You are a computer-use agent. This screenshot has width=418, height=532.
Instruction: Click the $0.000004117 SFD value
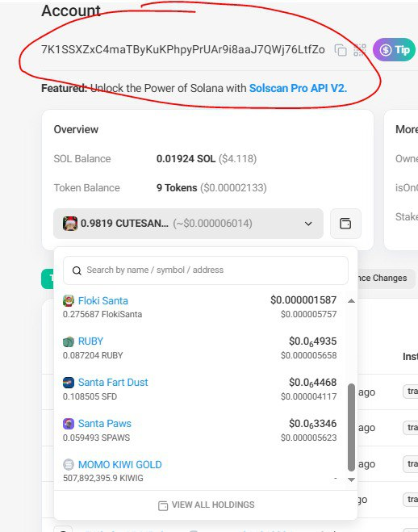(309, 396)
